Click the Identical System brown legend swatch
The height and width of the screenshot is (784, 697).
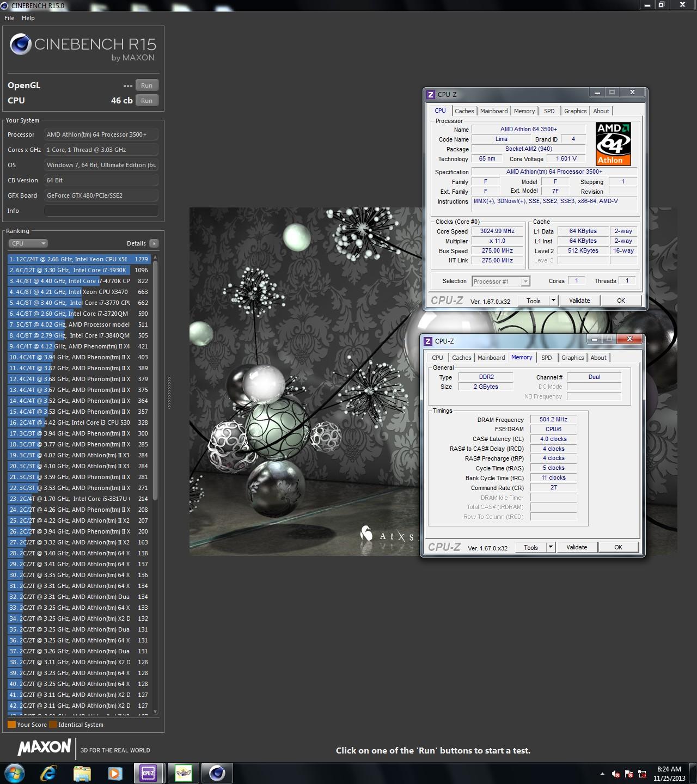point(53,725)
